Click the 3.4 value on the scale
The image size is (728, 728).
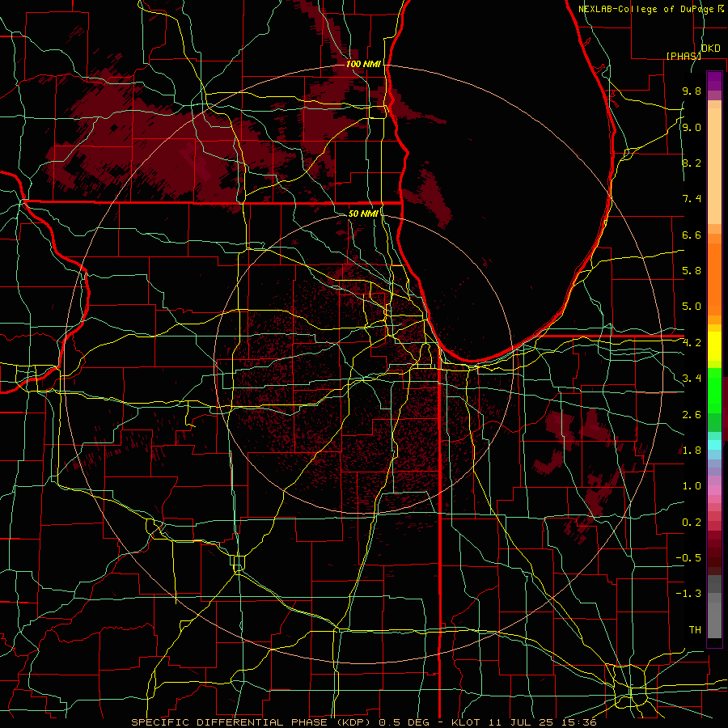692,379
